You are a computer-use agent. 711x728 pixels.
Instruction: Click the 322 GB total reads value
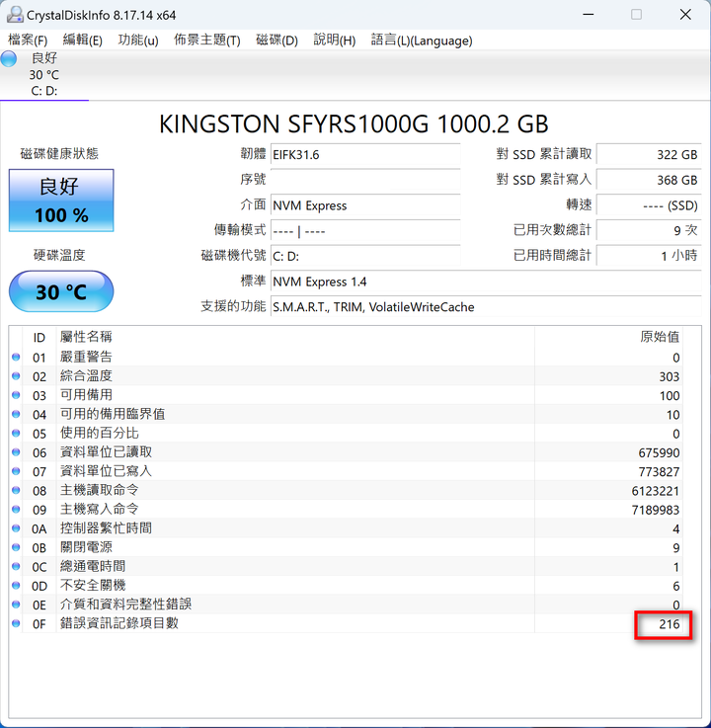649,155
